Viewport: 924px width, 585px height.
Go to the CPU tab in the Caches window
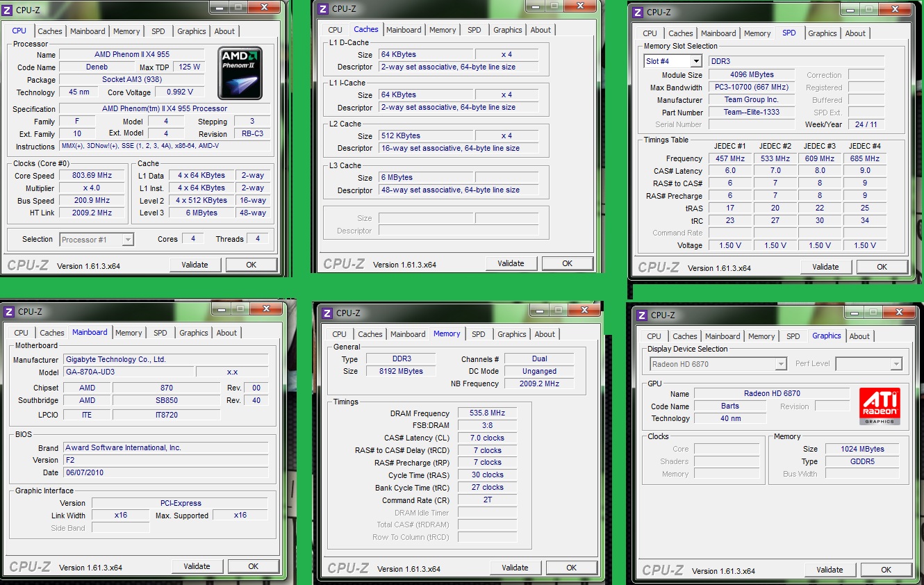336,30
